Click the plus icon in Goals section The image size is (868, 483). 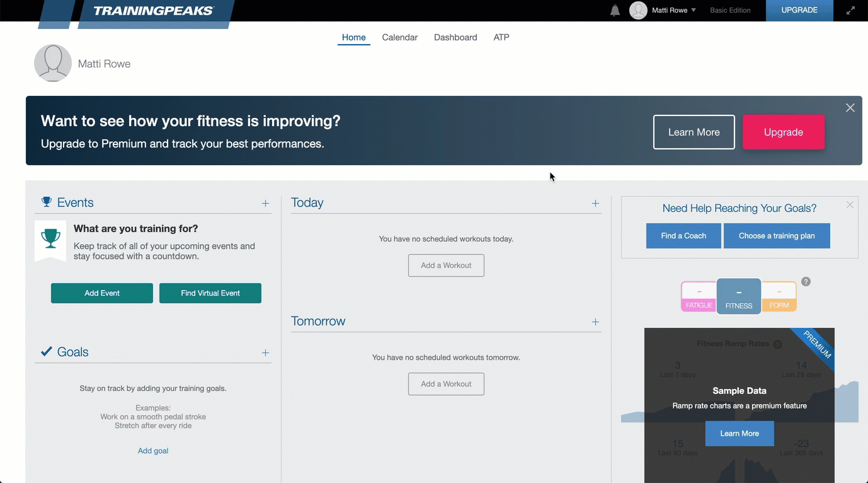[265, 352]
